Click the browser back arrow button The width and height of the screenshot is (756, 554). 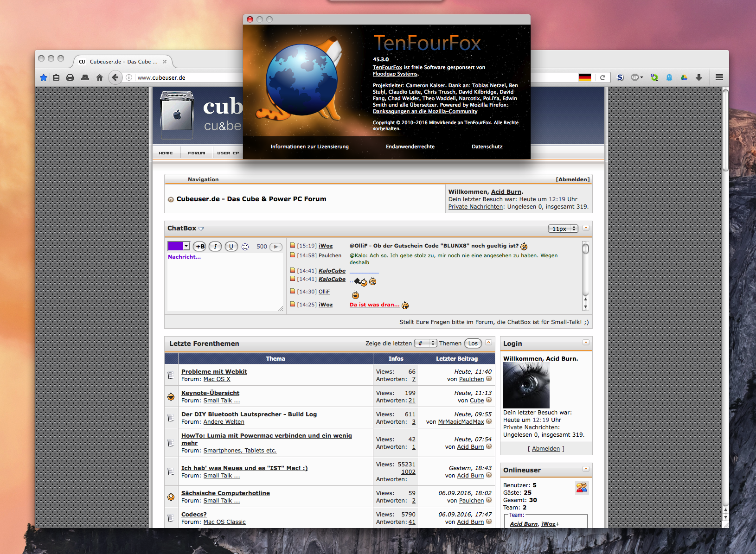[x=115, y=77]
